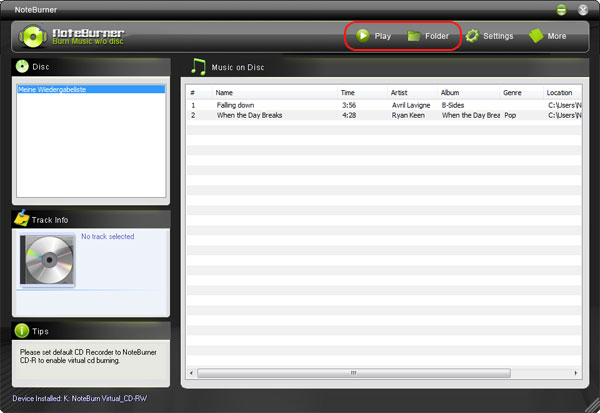
Task: Click the Folder label text
Action: 437,36
